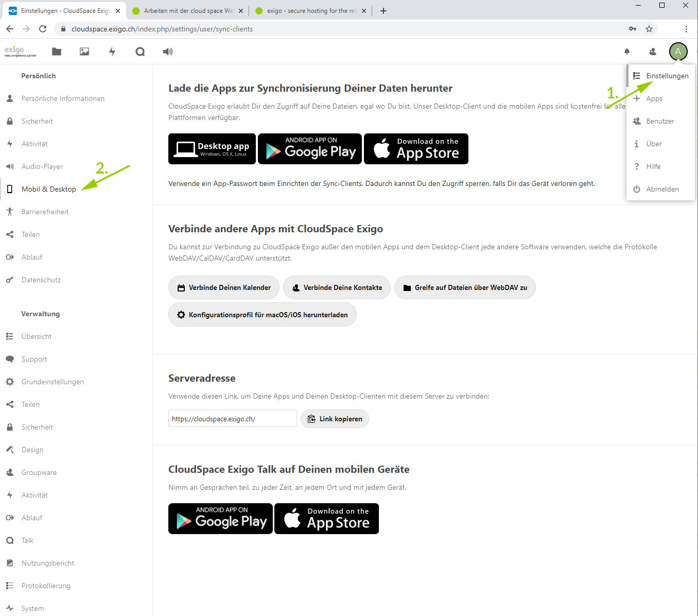The image size is (698, 616).
Task: Open the Audio Player speaker icon in top bar
Action: click(168, 52)
